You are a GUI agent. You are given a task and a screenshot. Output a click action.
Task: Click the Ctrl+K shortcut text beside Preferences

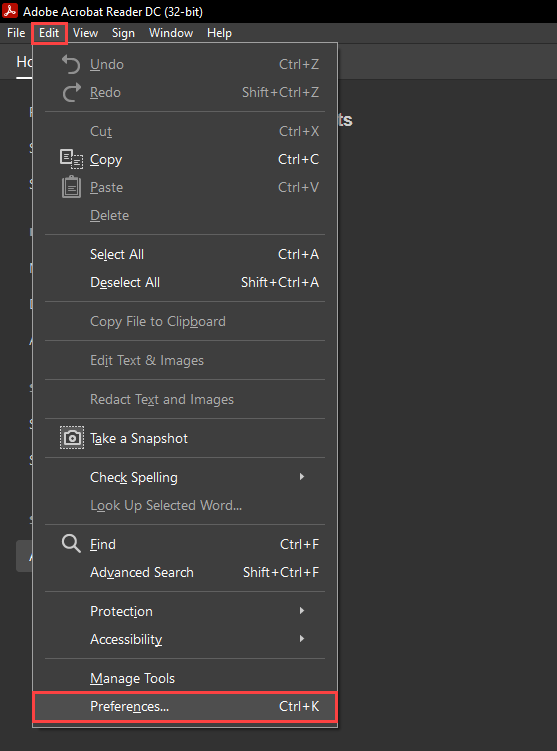click(299, 706)
